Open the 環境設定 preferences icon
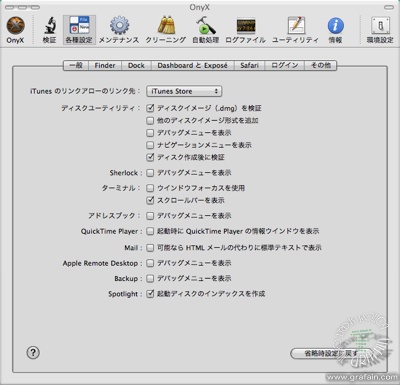The image size is (400, 385). coord(380,30)
